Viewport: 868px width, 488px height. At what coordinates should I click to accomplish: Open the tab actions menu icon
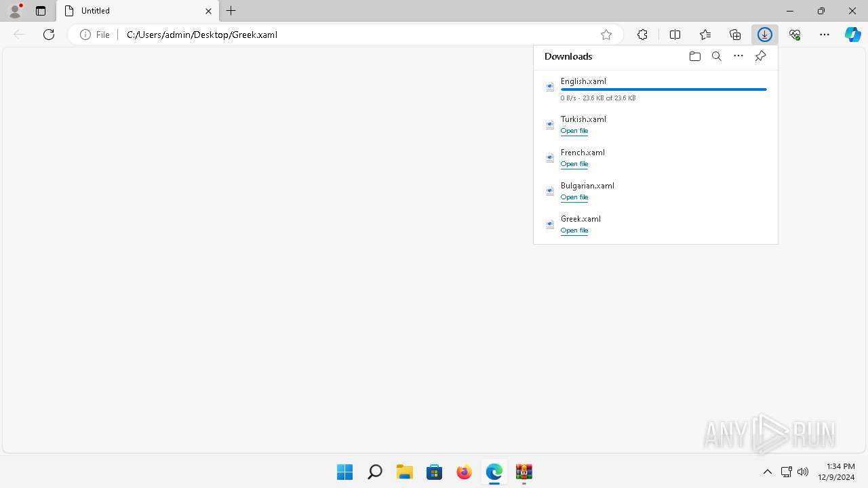[41, 11]
